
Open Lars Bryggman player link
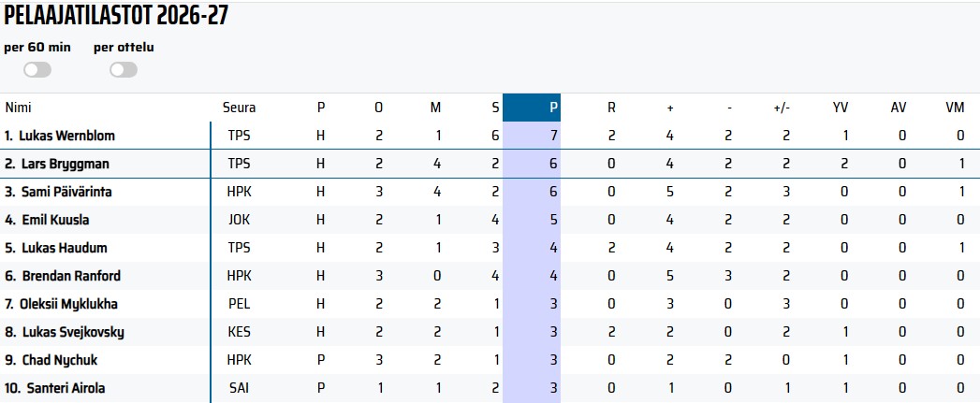[x=65, y=164]
